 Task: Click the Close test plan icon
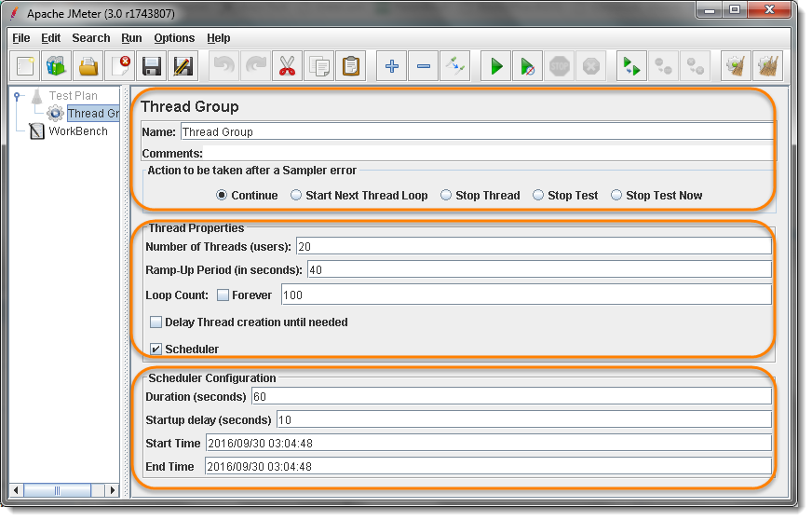119,66
